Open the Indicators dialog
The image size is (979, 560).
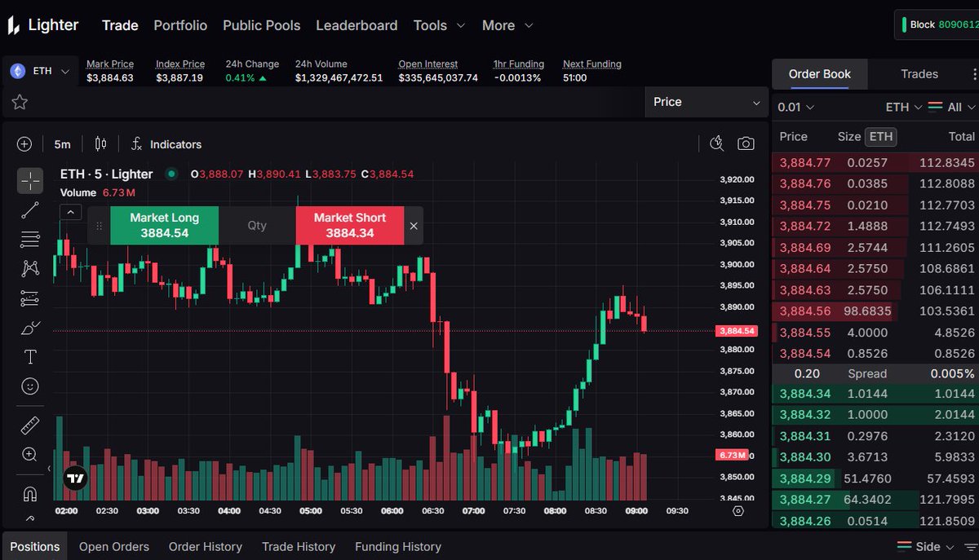pyautogui.click(x=166, y=144)
